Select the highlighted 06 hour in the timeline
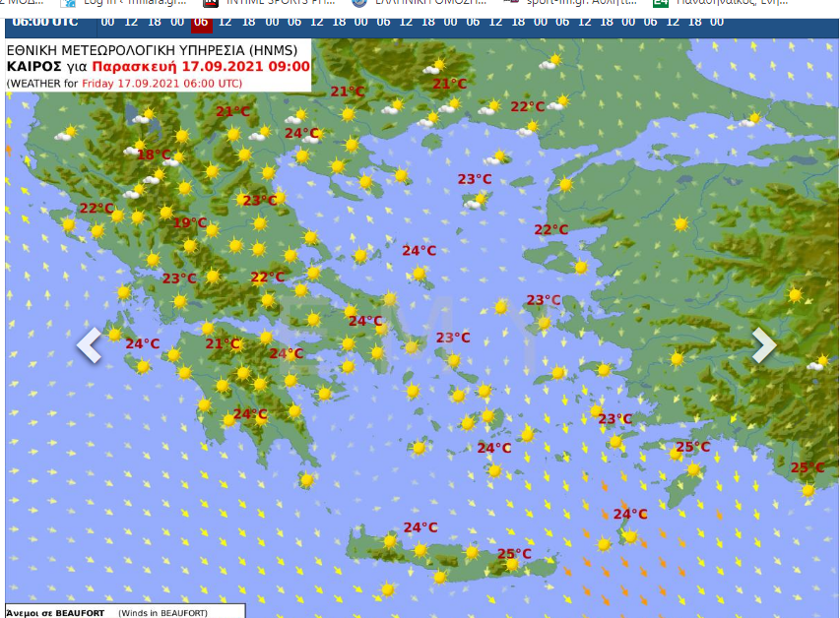The height and width of the screenshot is (618, 840). click(201, 23)
